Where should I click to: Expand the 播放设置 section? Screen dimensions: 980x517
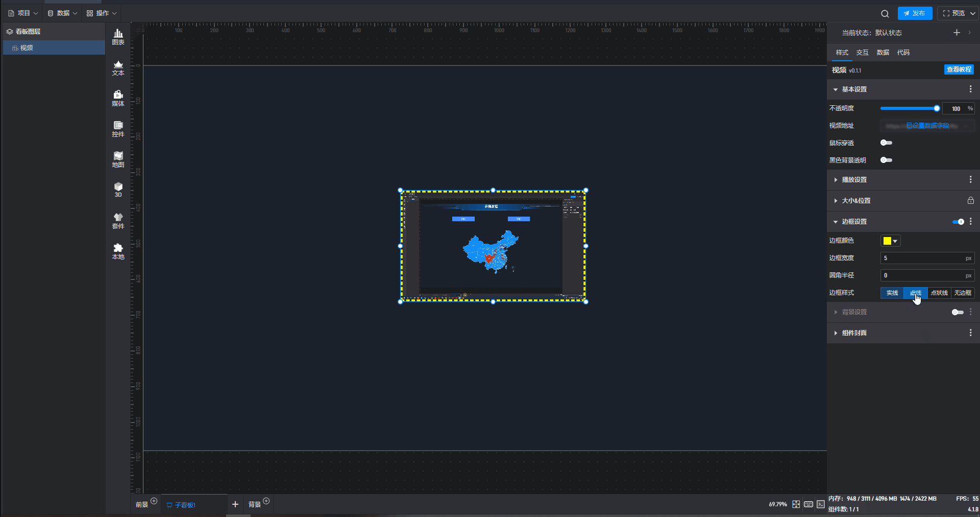point(854,180)
